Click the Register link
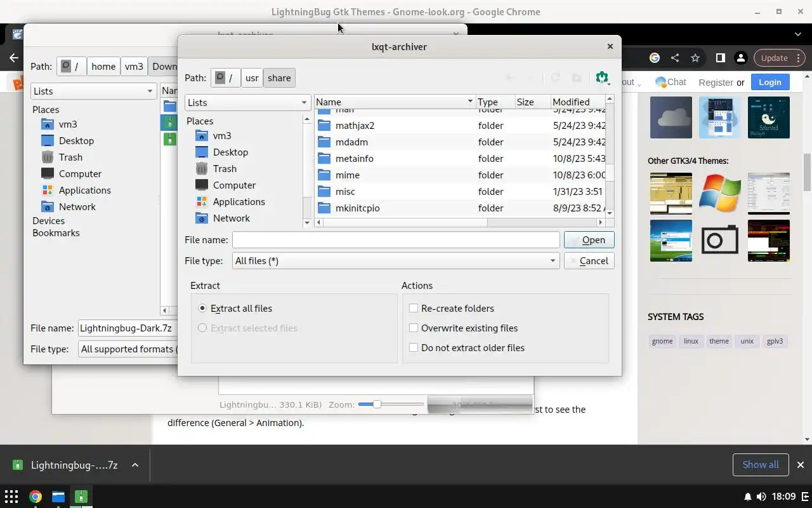The image size is (812, 508). tap(716, 83)
